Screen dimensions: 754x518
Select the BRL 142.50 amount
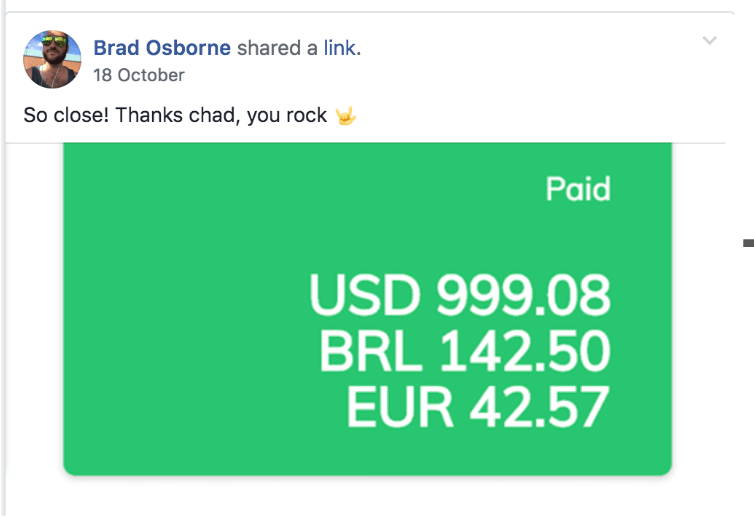[x=465, y=351]
